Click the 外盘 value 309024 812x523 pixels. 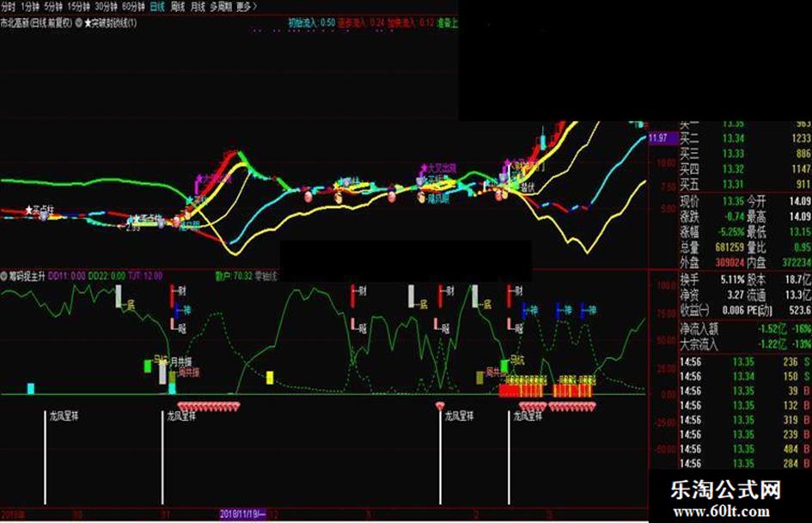tap(730, 263)
